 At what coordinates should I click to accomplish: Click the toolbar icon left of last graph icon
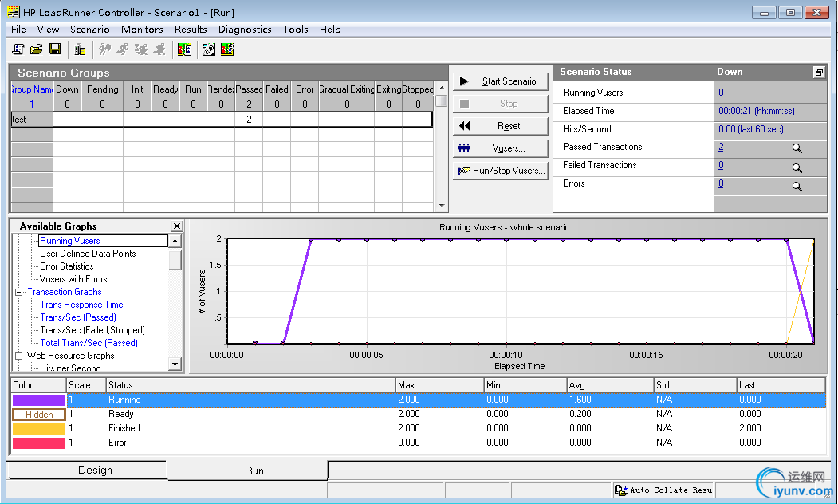[x=209, y=49]
